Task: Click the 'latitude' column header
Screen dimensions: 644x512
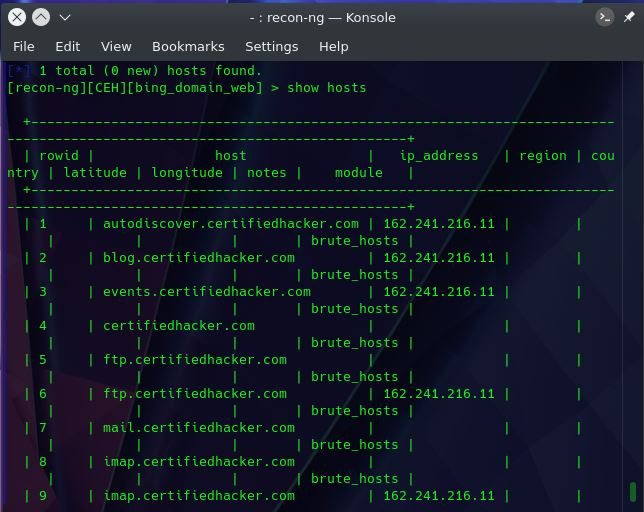Action: coord(95,172)
